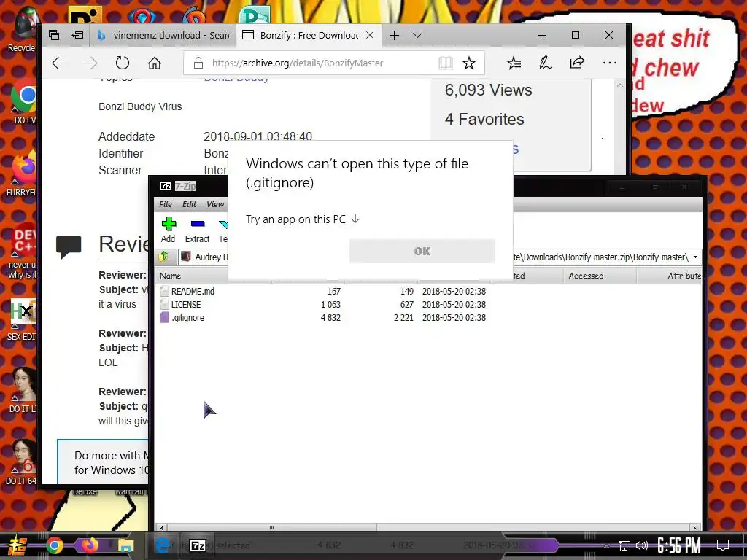Click the Chrome 'DO EV' desktop shortcut
The width and height of the screenshot is (747, 560).
coord(24,102)
